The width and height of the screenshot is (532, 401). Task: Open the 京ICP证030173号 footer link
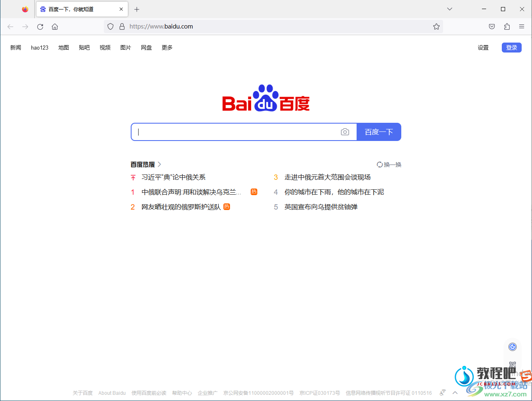(x=320, y=393)
